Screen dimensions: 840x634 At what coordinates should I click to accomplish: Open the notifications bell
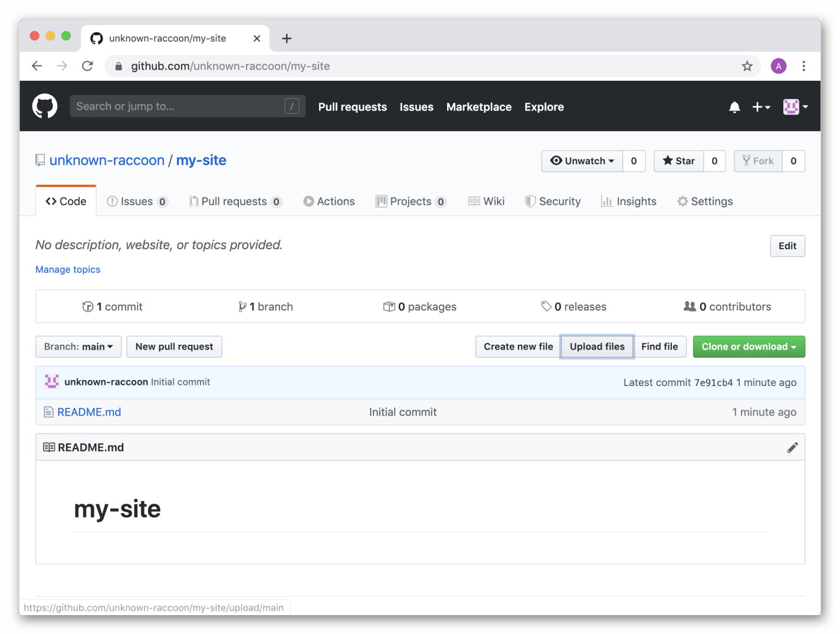tap(734, 107)
